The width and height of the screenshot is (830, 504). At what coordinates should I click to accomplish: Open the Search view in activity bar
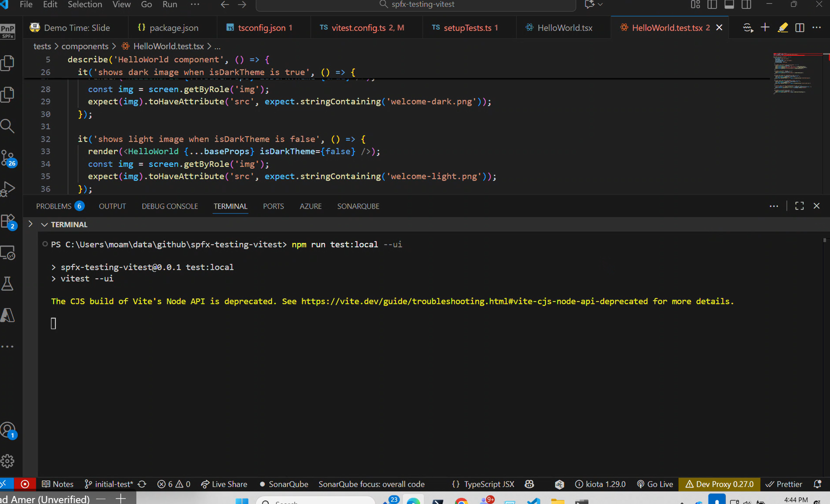click(8, 126)
